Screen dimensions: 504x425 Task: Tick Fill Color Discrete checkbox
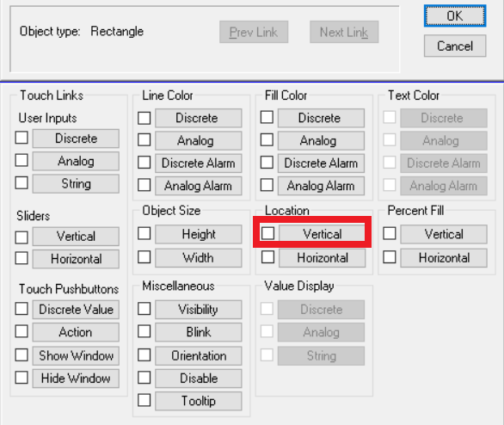click(267, 117)
